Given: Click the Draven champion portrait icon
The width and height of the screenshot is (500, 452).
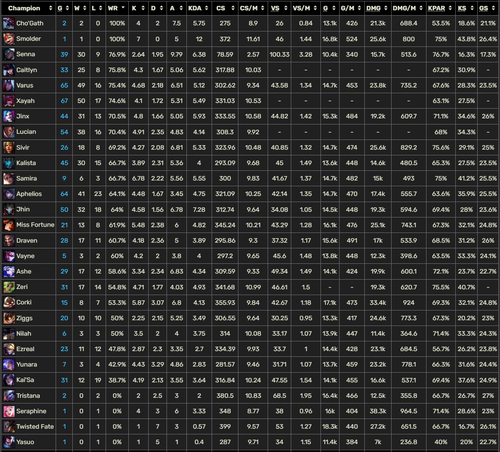Looking at the screenshot, I should coord(9,240).
